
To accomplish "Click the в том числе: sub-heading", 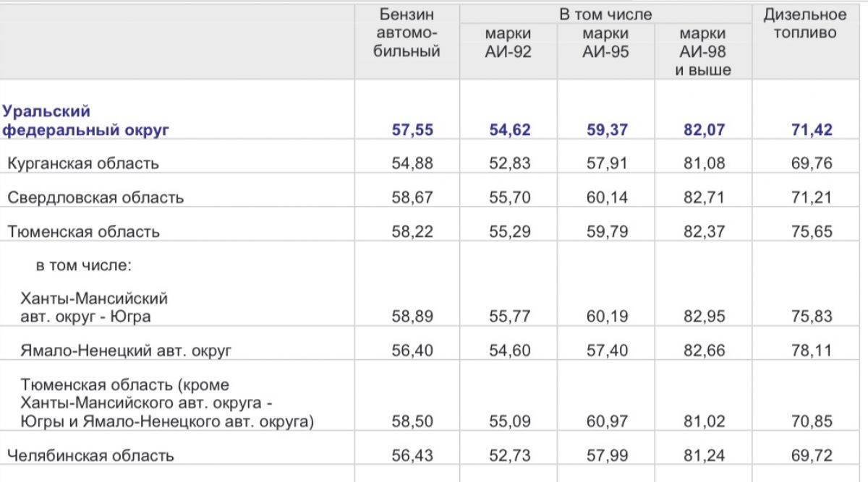I will (x=83, y=265).
